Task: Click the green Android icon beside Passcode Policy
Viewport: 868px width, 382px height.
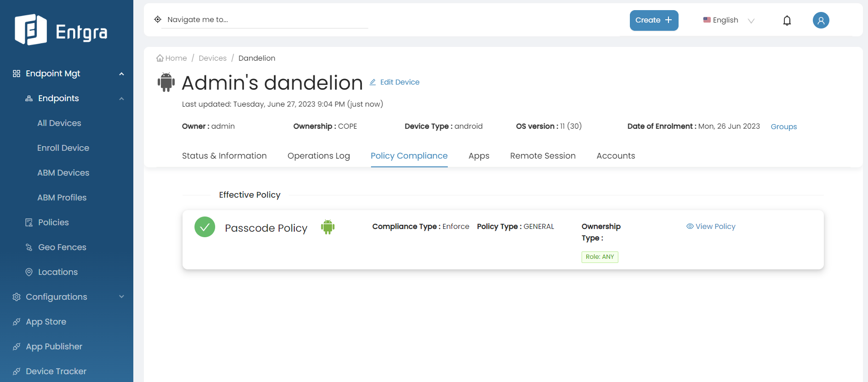Action: point(327,227)
